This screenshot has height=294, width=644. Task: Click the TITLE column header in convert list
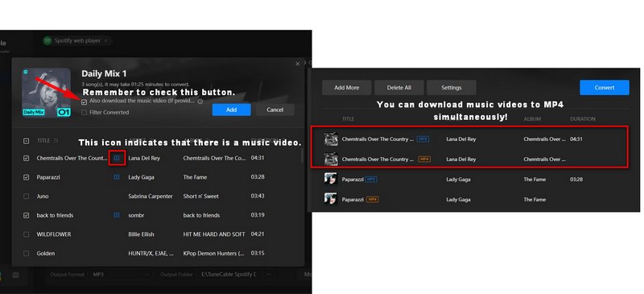348,119
